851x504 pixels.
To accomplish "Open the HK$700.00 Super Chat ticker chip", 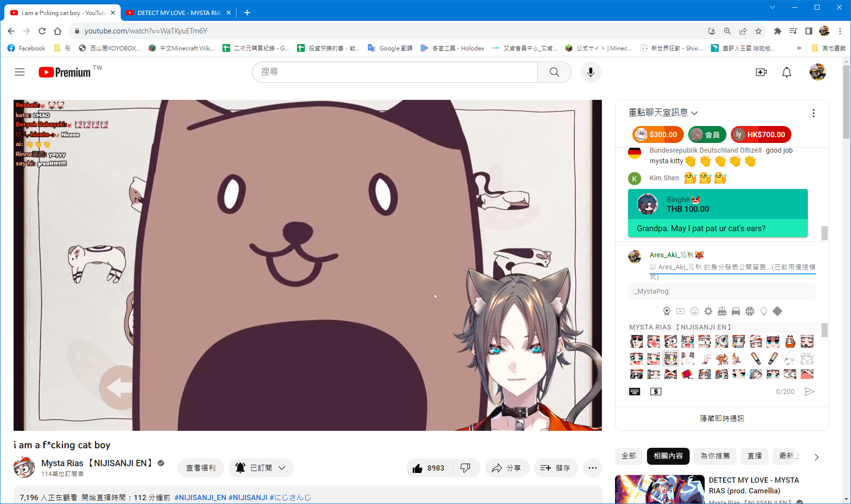I will click(761, 135).
